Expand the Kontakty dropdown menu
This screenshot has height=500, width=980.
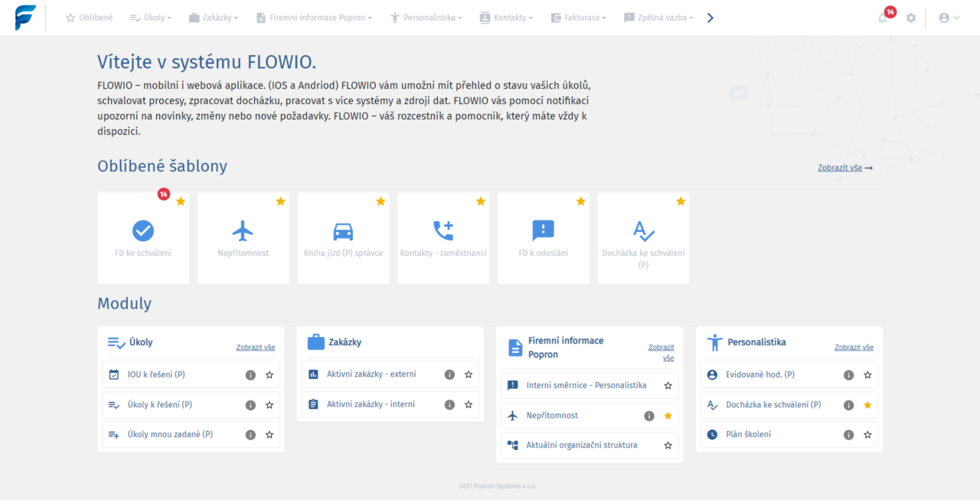(506, 18)
